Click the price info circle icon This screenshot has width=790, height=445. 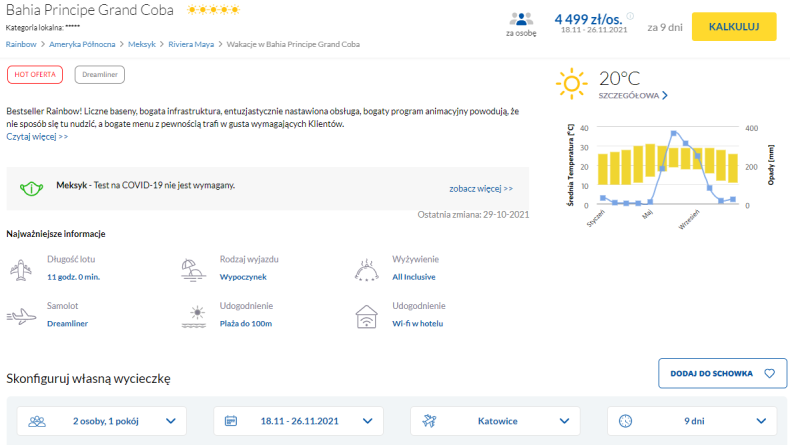(630, 16)
